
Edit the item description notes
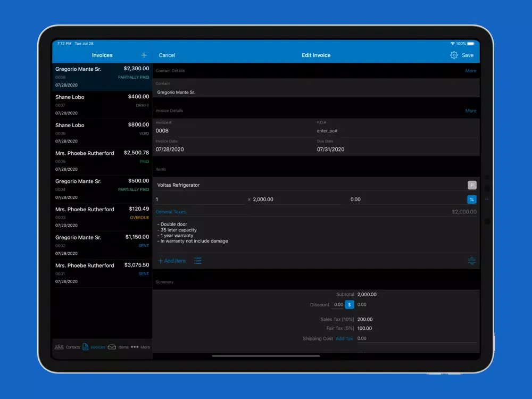[x=316, y=233]
